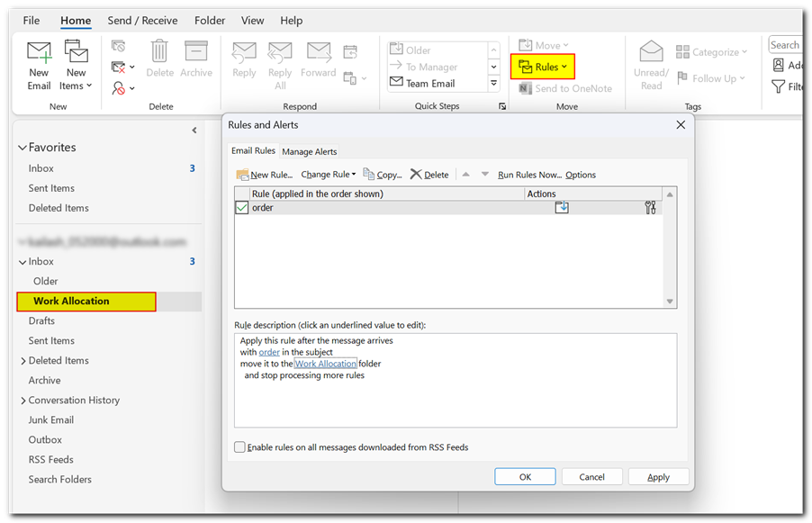Open rule Options
The height and width of the screenshot is (523, 812).
581,175
